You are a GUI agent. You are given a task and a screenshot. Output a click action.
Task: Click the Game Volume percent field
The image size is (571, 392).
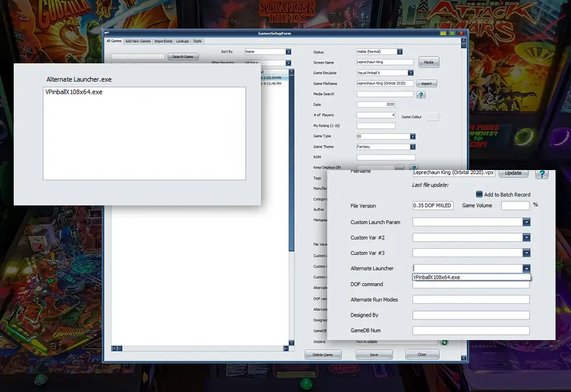515,205
